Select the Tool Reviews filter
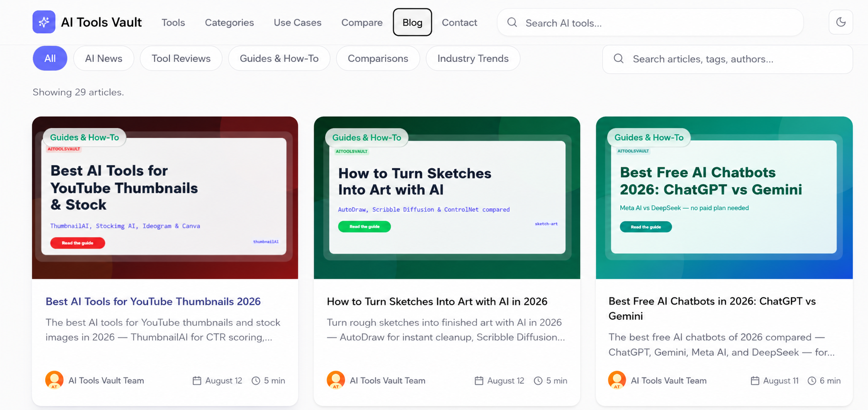Screen dimensions: 868x410 click(181, 59)
